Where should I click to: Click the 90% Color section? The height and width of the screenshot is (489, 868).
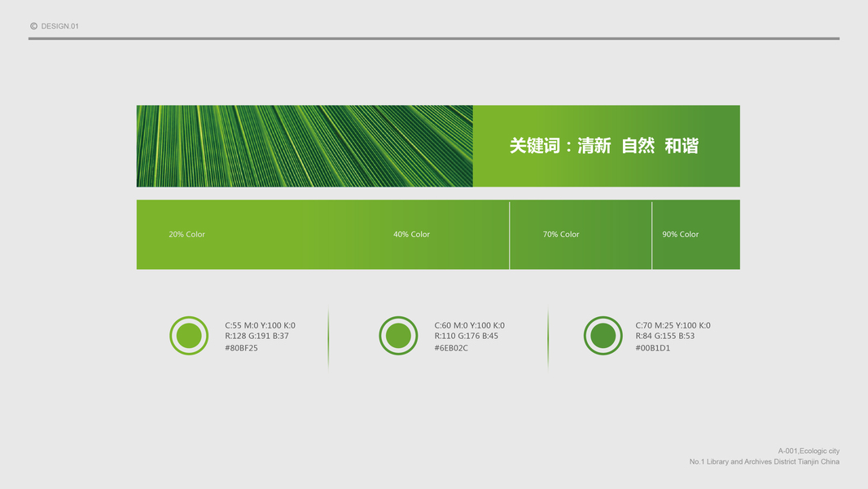tap(696, 235)
